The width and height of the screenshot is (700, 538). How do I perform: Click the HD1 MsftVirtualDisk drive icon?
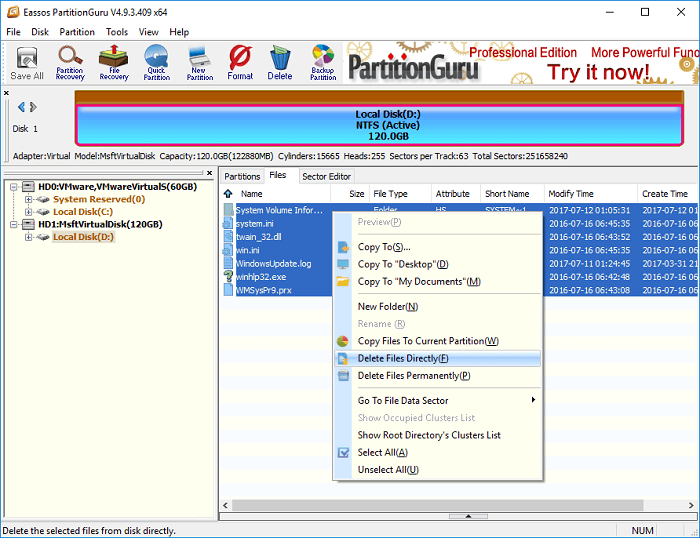tap(29, 224)
